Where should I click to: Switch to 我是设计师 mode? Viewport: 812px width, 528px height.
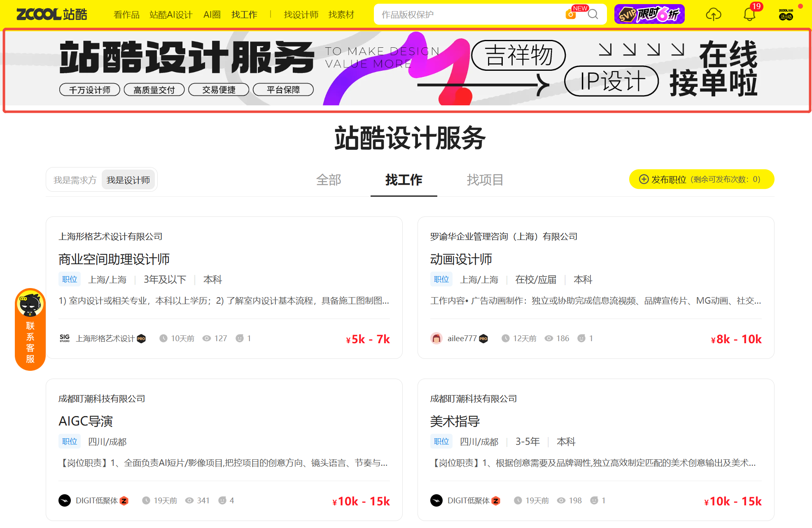click(x=128, y=180)
